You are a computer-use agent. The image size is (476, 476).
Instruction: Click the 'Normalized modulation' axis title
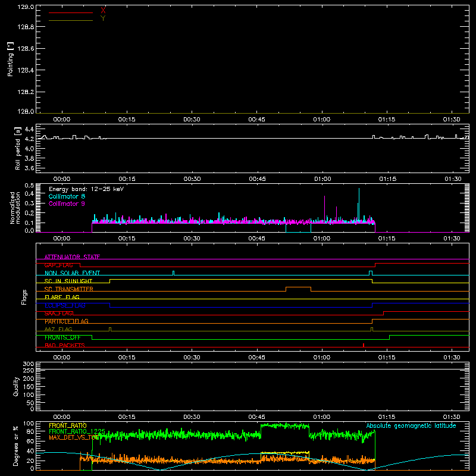tap(15, 208)
